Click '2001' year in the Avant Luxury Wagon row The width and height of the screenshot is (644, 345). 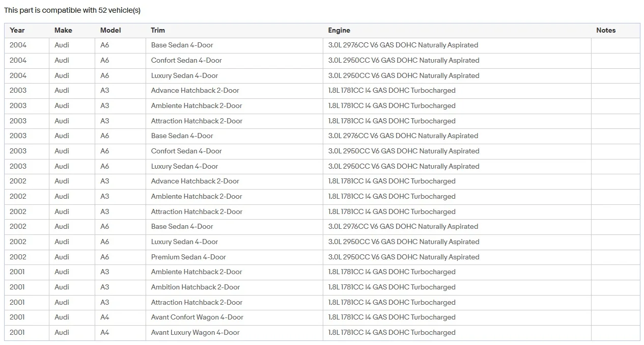pos(17,332)
